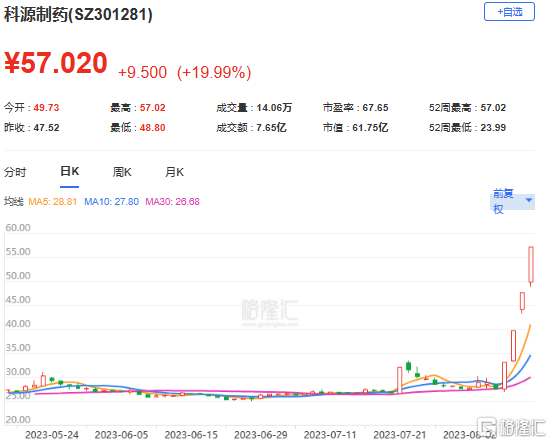Screen dimensions: 552x444
Task: Switch to the 分时 chart tab
Action: point(15,172)
